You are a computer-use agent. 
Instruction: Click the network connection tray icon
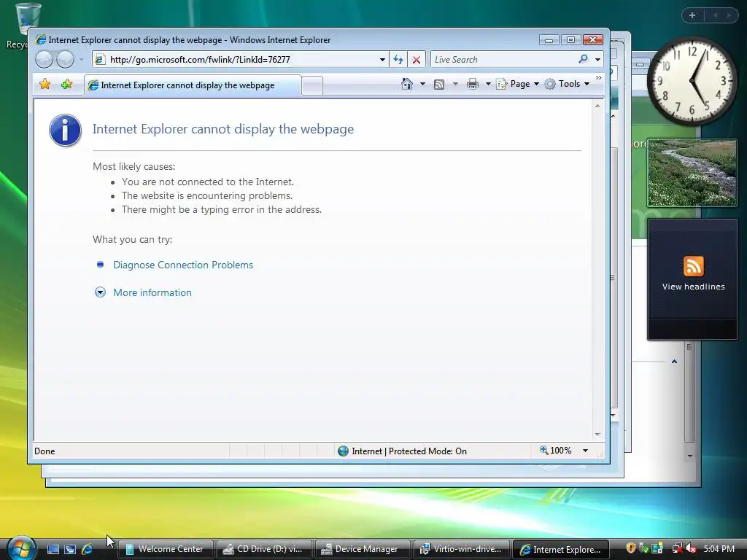pos(676,548)
